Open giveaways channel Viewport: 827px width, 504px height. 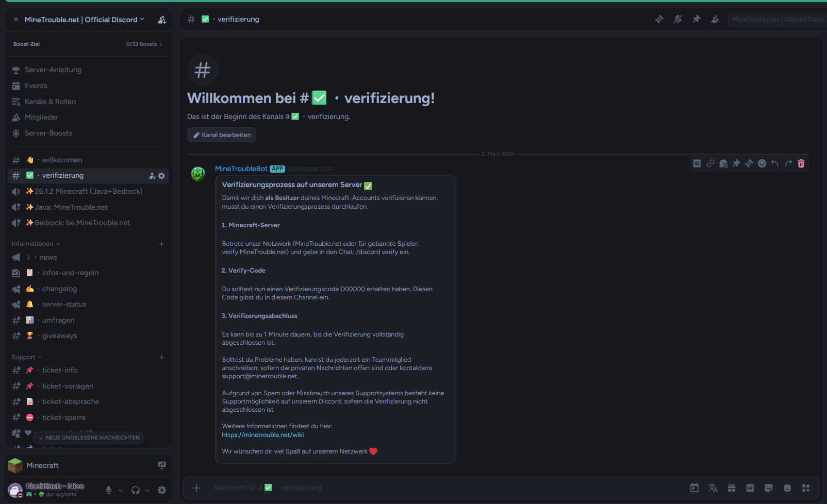click(x=88, y=335)
